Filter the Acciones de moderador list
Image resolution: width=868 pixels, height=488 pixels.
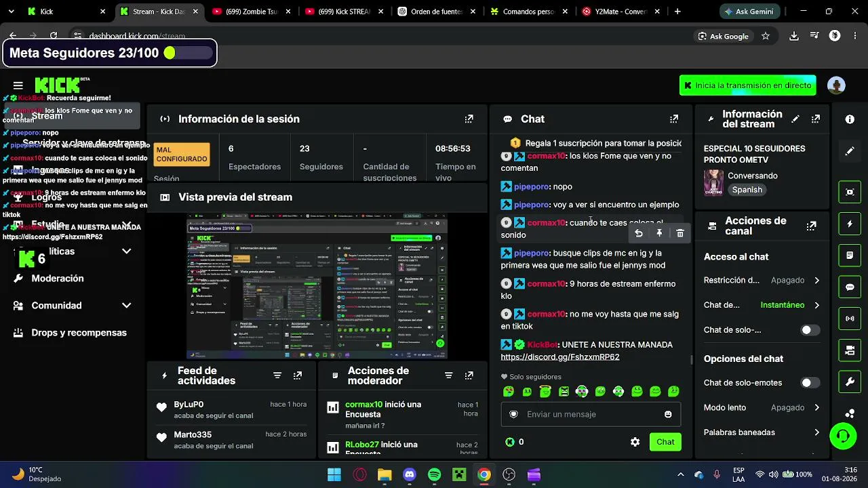[x=448, y=375]
